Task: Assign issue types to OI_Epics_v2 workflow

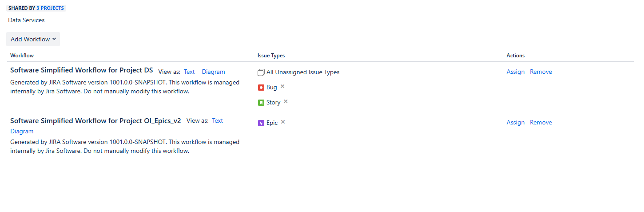Action: click(516, 122)
